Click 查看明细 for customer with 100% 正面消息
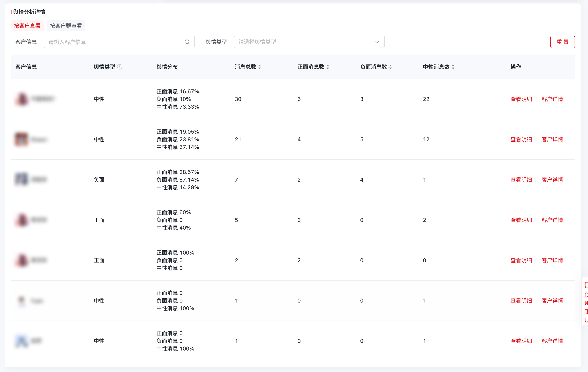The width and height of the screenshot is (588, 372). point(521,260)
